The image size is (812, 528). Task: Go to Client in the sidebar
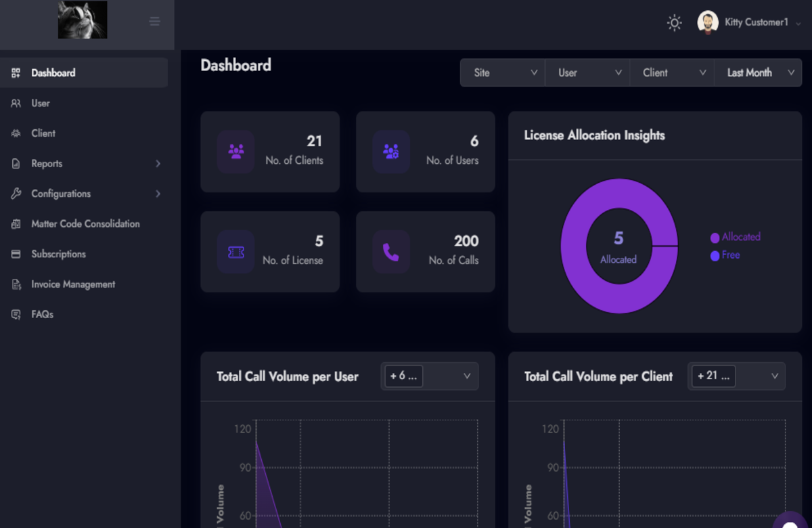coord(43,133)
